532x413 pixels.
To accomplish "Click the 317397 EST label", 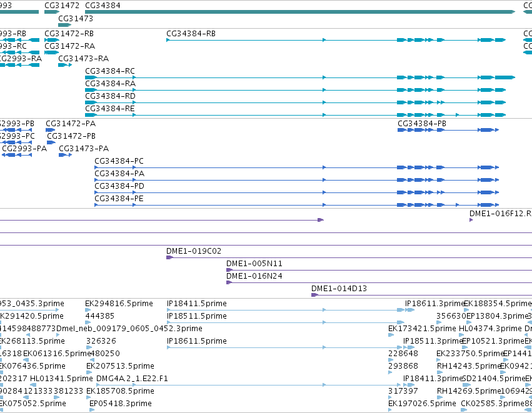I will coord(403,391).
